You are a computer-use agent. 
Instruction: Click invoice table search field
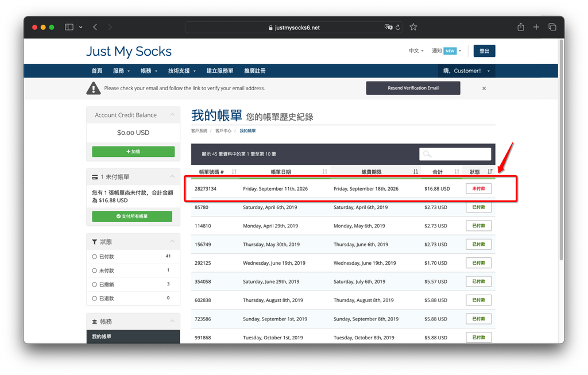(x=455, y=154)
